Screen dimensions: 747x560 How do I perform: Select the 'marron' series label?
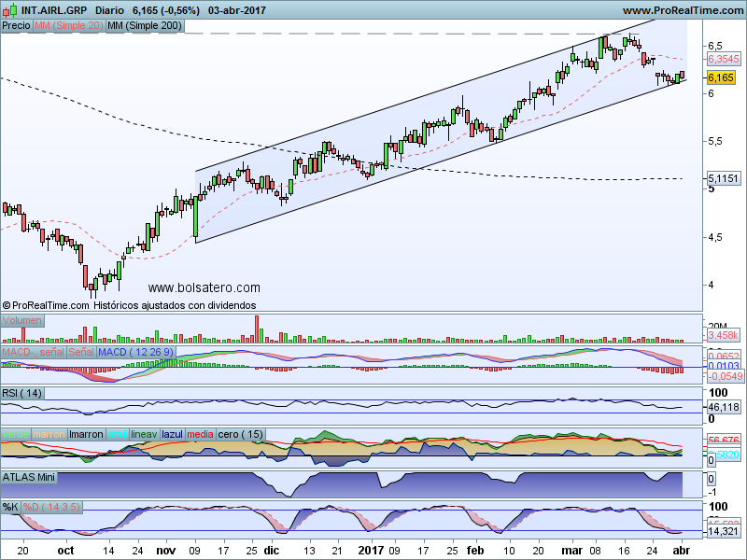pos(49,435)
